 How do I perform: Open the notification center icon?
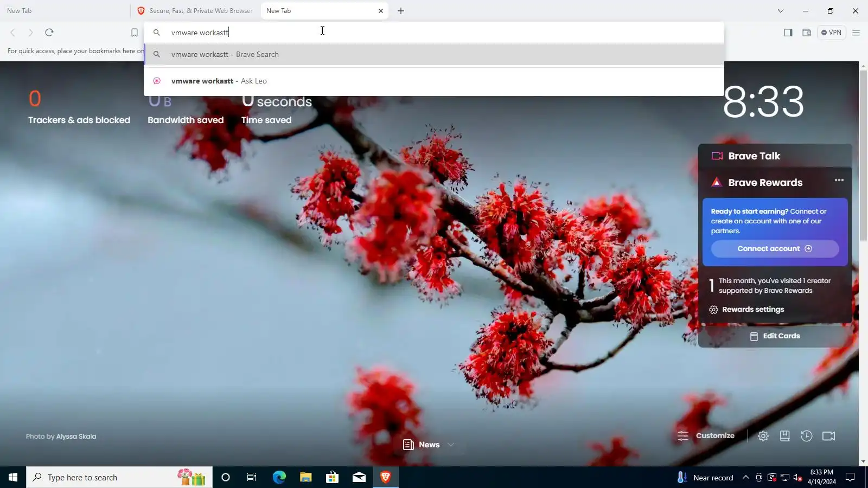coord(851,477)
